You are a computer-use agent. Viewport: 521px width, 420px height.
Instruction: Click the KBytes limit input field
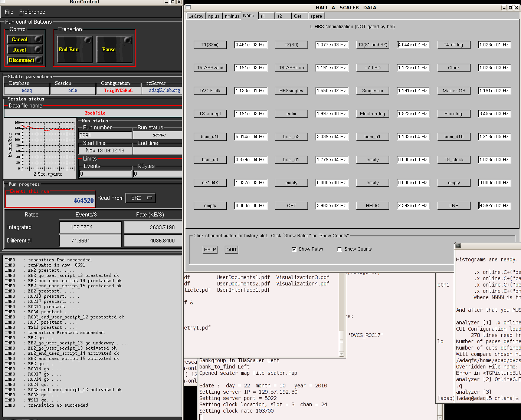[158, 174]
